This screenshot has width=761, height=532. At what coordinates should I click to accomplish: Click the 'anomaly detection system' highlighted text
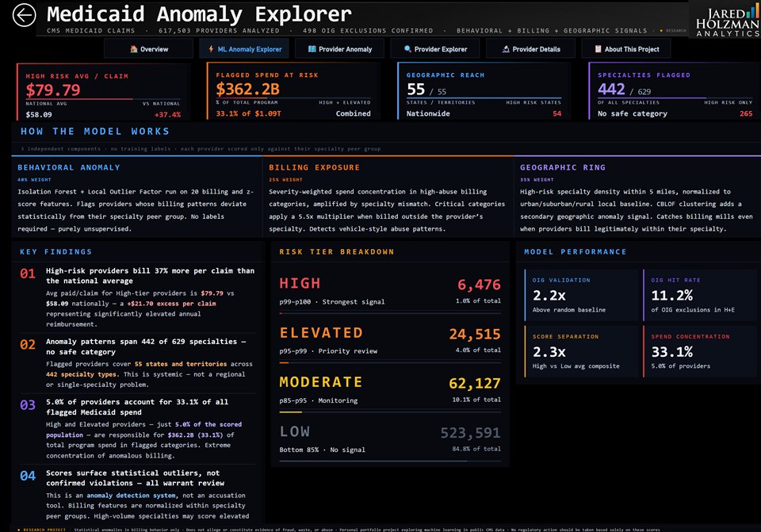click(131, 496)
